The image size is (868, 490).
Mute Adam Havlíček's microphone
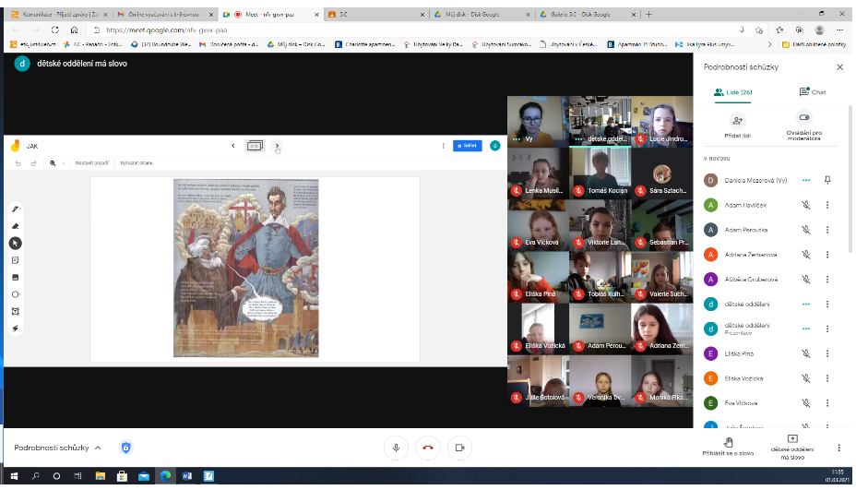coord(806,205)
